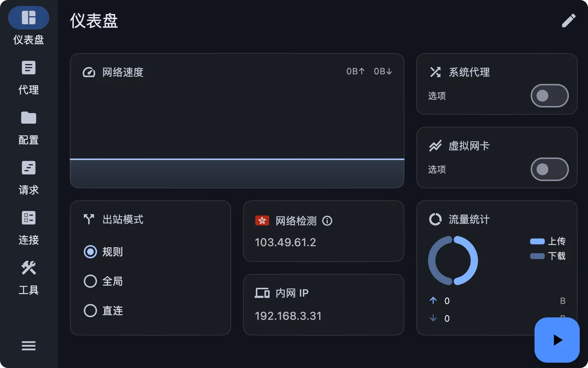Viewport: 588px width, 368px height.
Task: Select the 仪表盘 dashboard icon in sidebar
Action: coord(28,17)
